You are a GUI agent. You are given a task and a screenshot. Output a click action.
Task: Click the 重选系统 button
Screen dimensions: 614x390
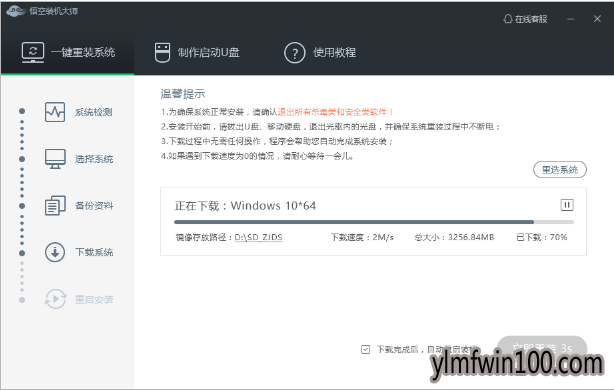pyautogui.click(x=560, y=170)
